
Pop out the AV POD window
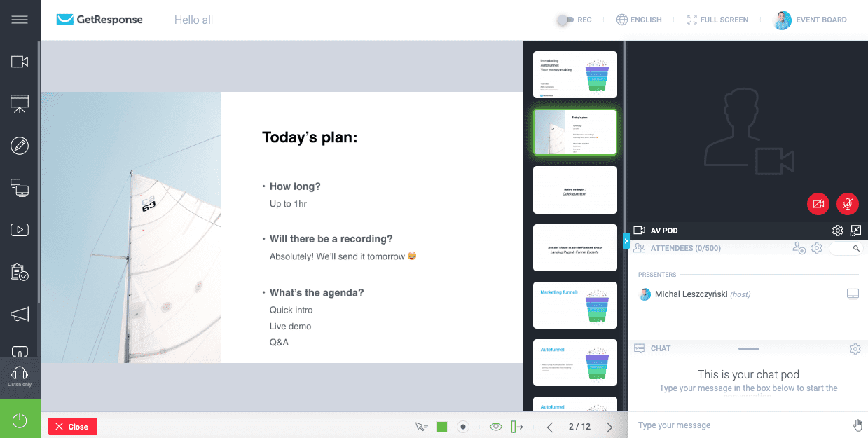[855, 231]
